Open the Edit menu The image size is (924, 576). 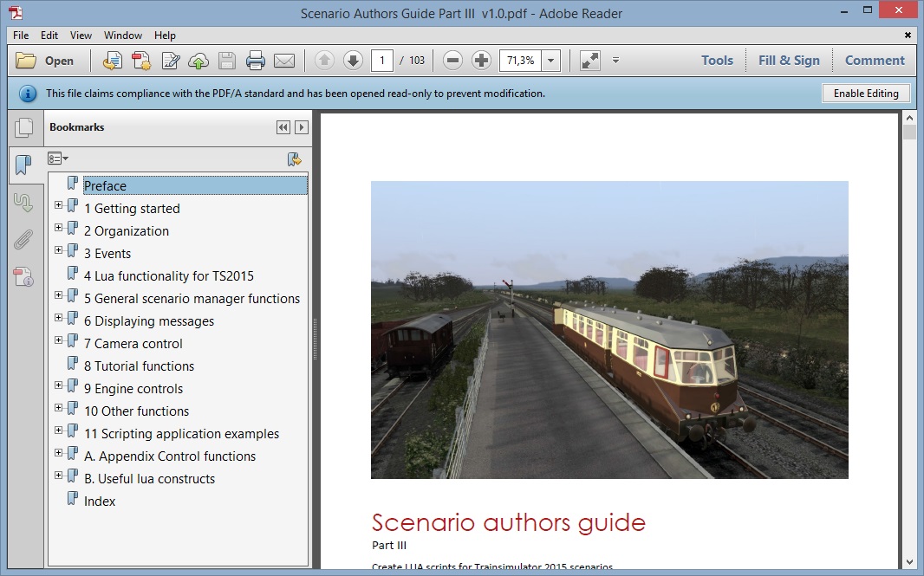pyautogui.click(x=49, y=36)
